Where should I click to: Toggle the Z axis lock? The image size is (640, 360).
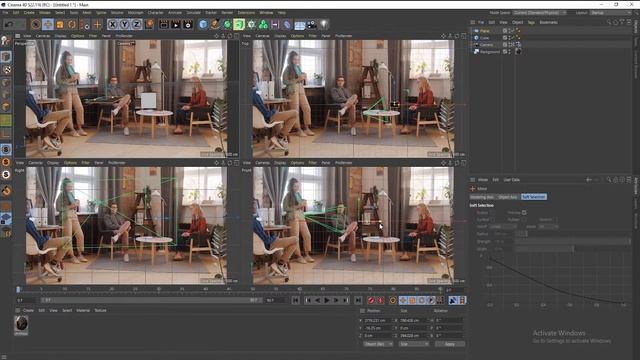[x=137, y=24]
